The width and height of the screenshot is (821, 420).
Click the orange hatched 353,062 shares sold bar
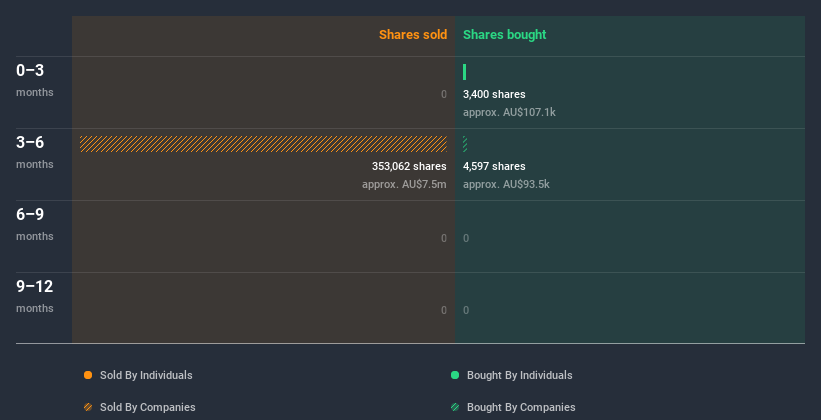coord(263,144)
